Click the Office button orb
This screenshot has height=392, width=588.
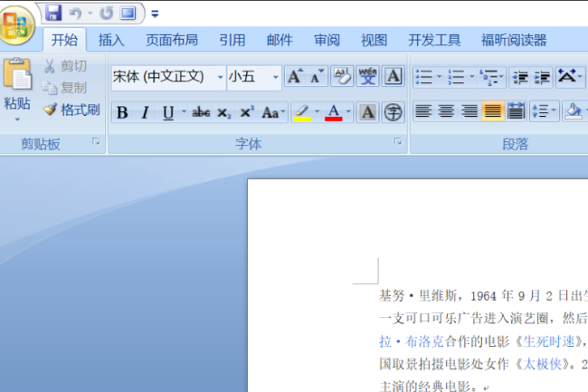coord(16,25)
